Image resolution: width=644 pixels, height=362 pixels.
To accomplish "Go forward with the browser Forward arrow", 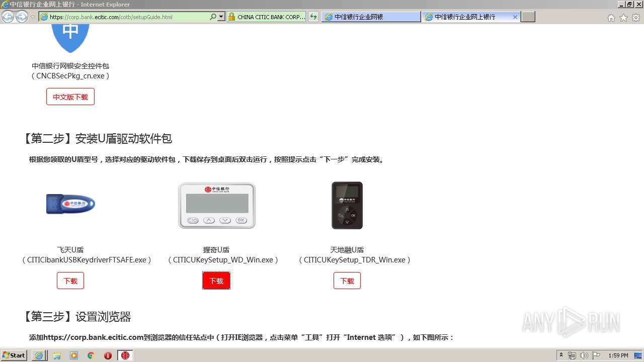I will click(22, 17).
